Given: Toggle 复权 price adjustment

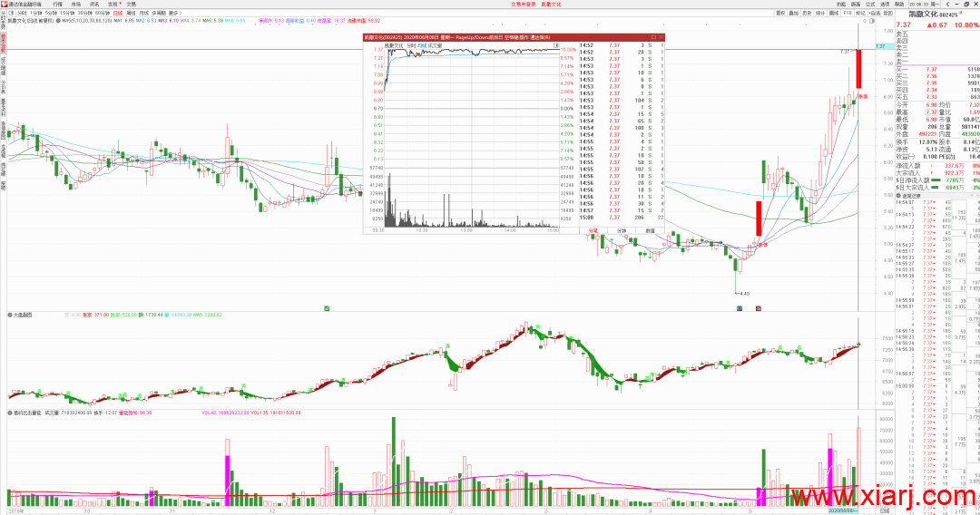Looking at the screenshot, I should 780,13.
